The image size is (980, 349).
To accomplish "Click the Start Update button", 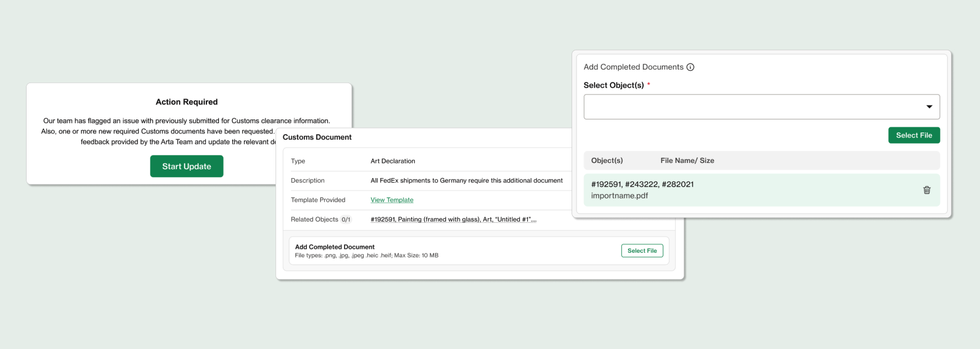I will click(x=186, y=166).
